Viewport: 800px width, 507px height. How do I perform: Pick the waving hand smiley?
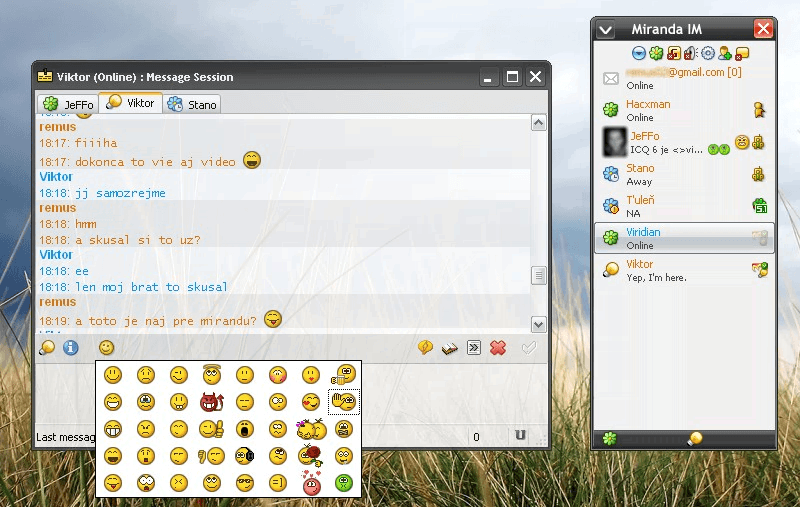point(343,402)
